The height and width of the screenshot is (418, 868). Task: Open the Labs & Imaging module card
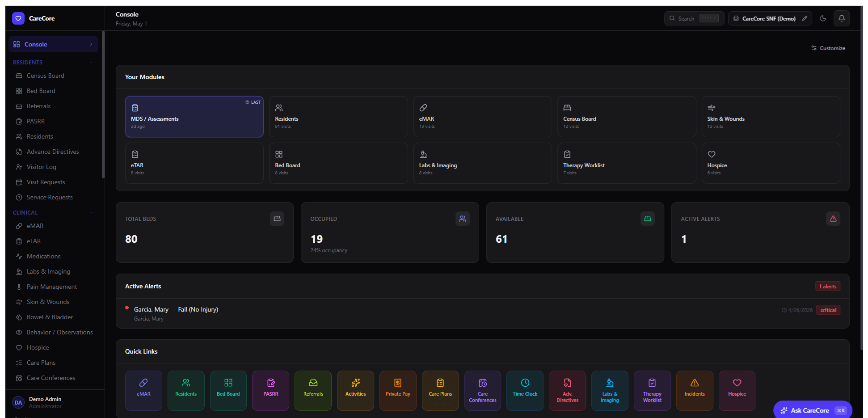tap(483, 163)
